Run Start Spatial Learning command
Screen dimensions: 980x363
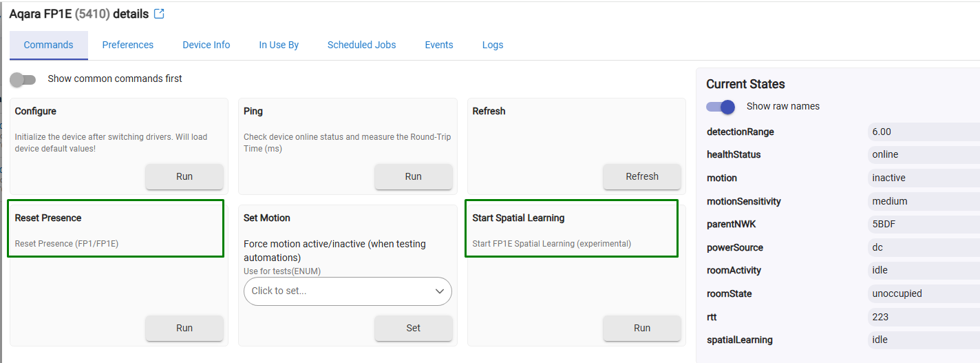coord(641,329)
